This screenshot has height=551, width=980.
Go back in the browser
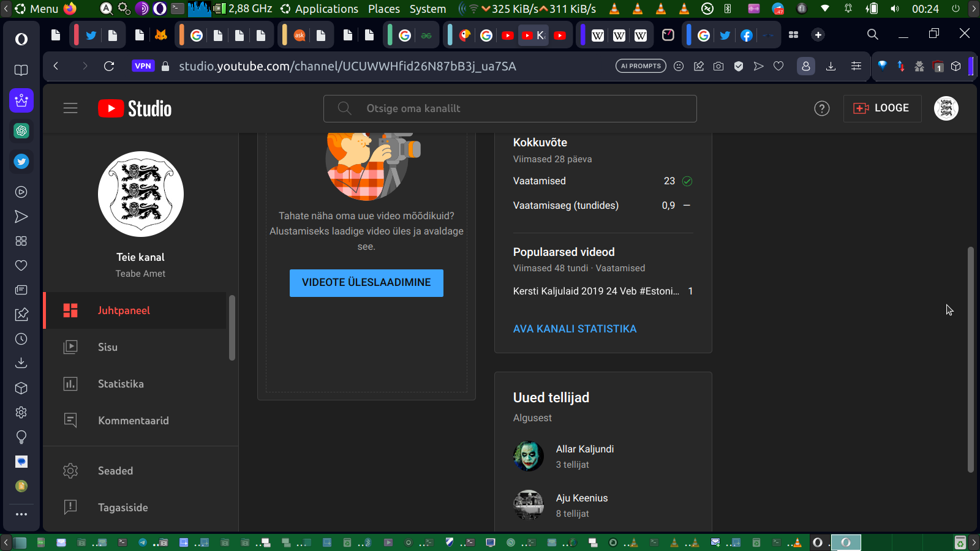(x=56, y=66)
